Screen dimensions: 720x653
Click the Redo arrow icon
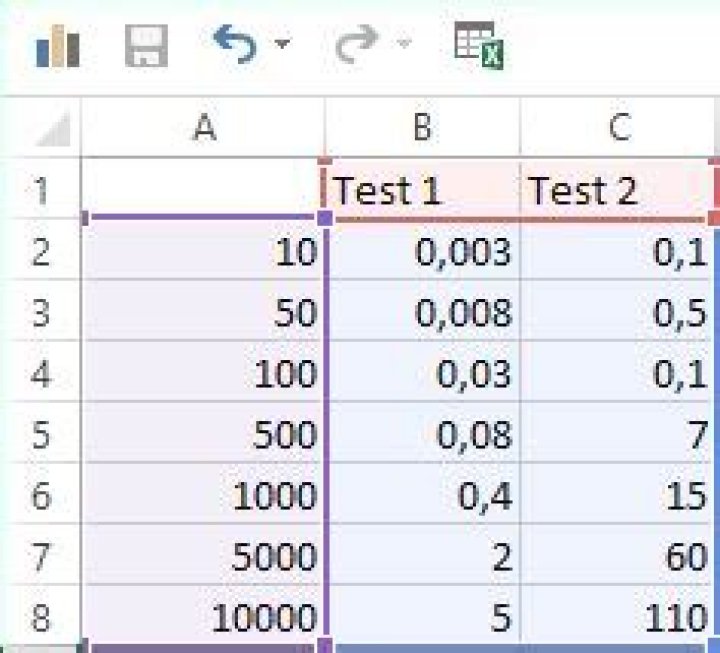357,45
